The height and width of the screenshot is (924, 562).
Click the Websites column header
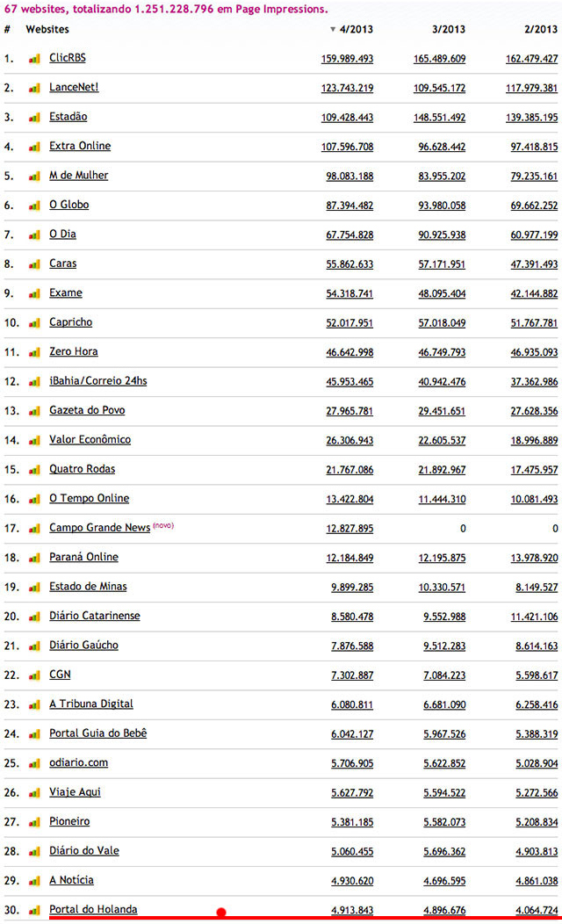pos(47,29)
